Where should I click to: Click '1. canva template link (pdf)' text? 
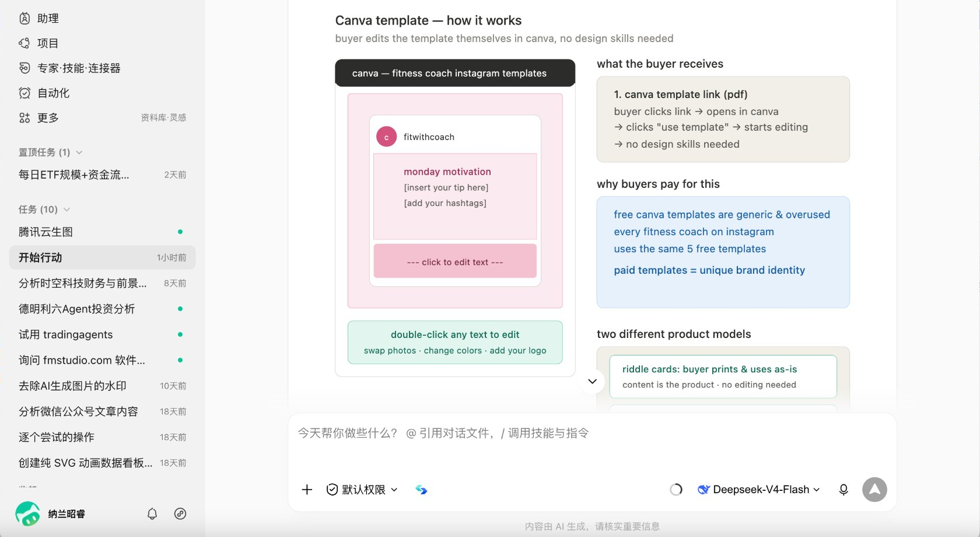point(681,95)
